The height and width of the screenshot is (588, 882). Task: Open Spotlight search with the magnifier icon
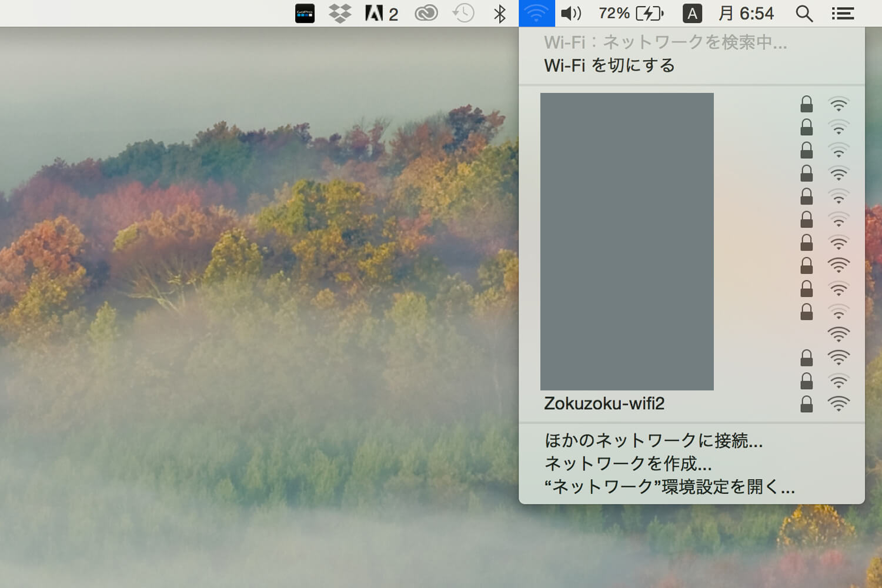click(x=804, y=13)
